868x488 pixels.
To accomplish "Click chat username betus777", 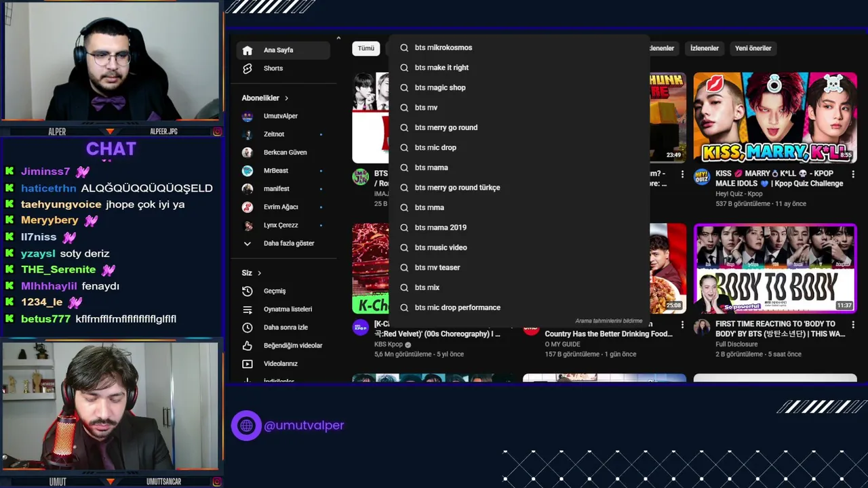I will click(45, 319).
